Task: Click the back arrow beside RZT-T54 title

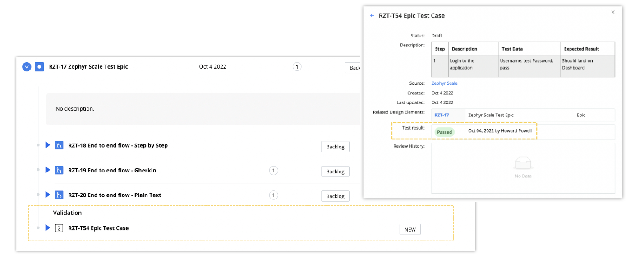Action: coord(372,16)
